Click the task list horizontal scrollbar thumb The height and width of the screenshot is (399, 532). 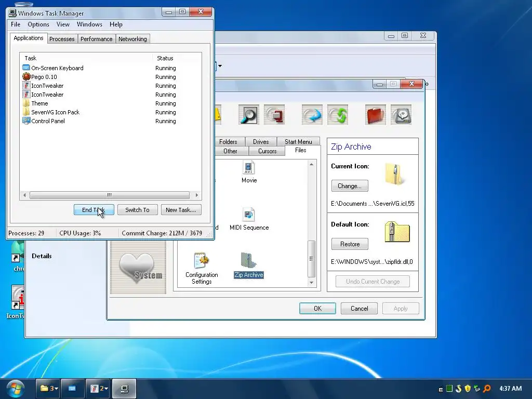tap(109, 195)
